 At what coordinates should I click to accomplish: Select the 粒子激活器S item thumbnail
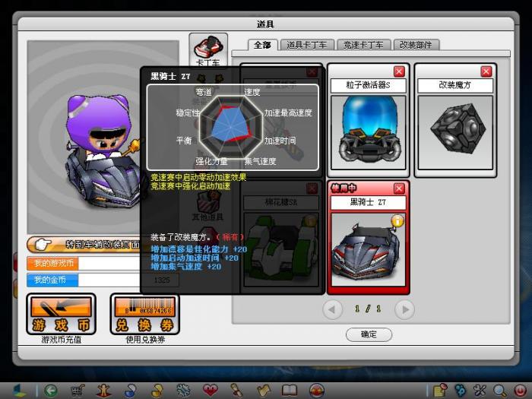pyautogui.click(x=368, y=132)
